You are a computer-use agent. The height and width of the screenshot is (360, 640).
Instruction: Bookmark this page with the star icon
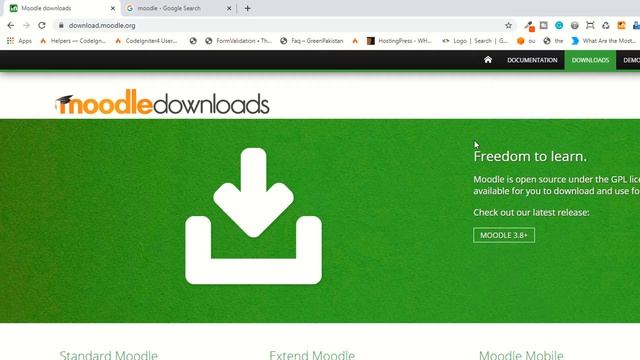click(508, 25)
